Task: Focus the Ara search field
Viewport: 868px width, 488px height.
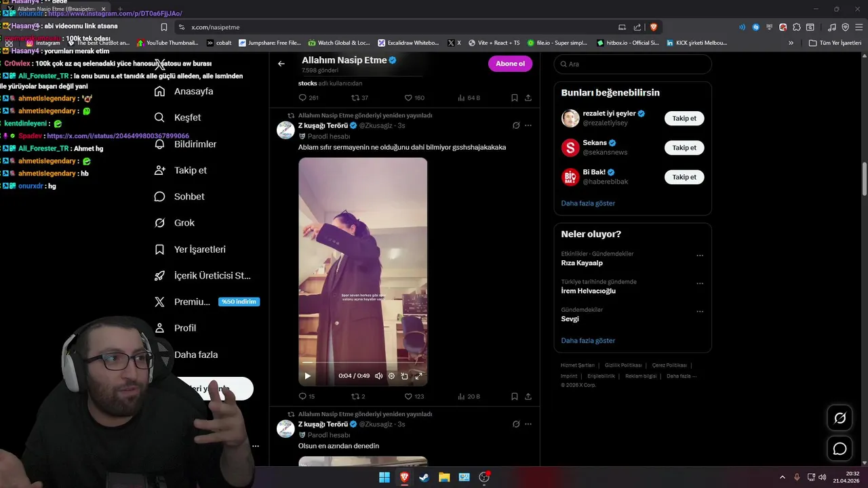Action: 633,64
